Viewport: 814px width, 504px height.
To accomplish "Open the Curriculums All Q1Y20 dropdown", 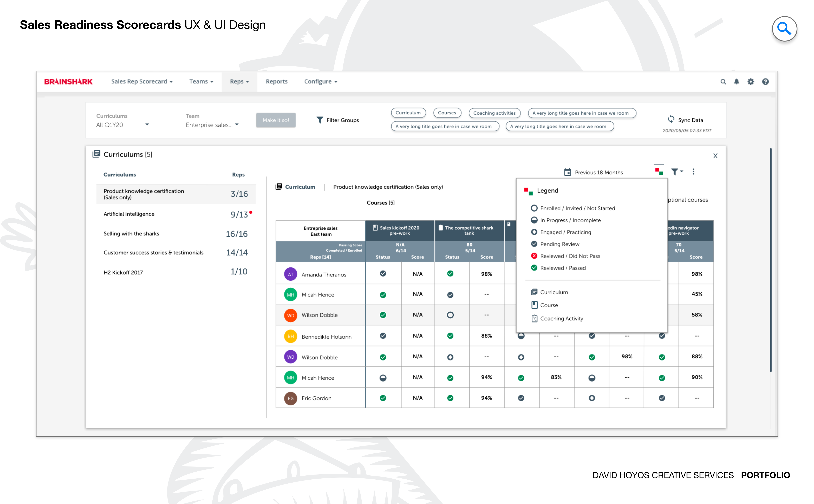I will coord(122,125).
